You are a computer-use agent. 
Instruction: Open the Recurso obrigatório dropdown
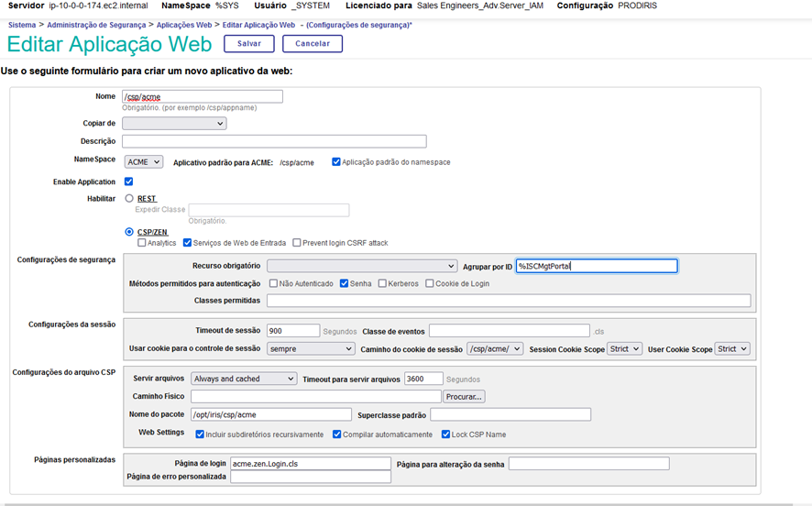361,267
